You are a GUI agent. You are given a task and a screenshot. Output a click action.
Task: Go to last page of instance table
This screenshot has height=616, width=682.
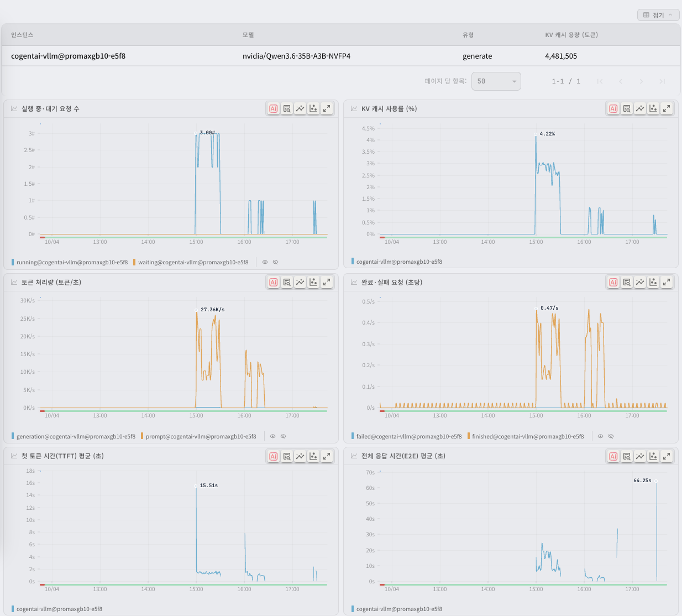662,81
